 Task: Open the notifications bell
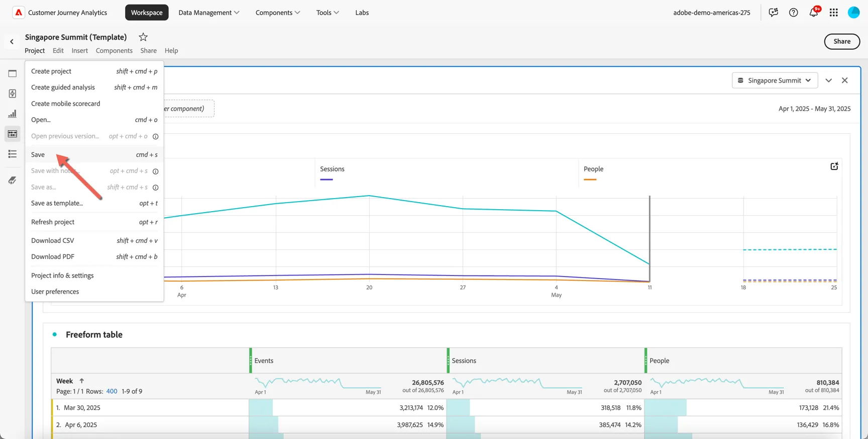point(814,13)
